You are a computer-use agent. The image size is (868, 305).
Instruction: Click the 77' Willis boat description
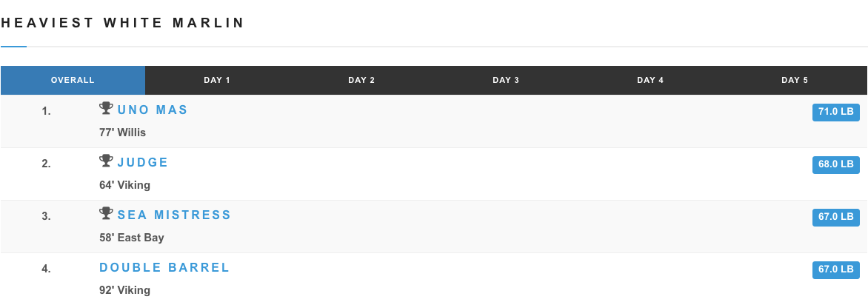click(x=122, y=133)
